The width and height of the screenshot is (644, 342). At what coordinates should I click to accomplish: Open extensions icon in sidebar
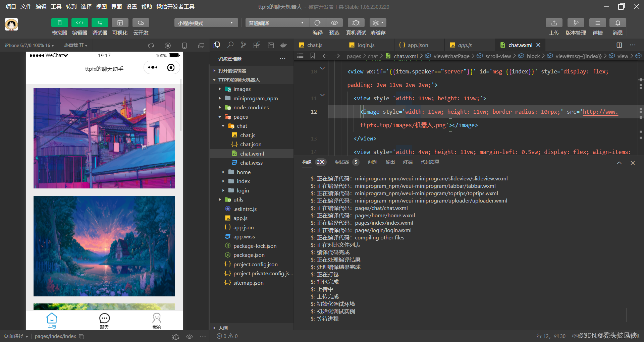click(x=257, y=45)
